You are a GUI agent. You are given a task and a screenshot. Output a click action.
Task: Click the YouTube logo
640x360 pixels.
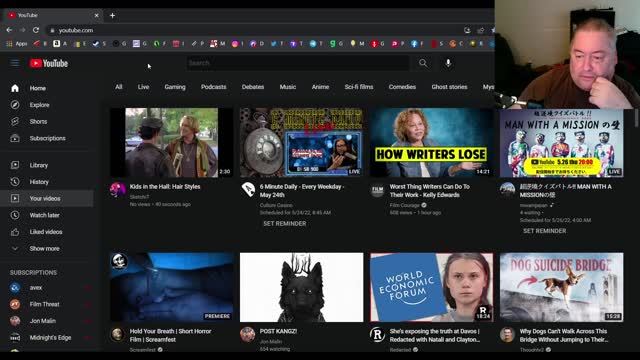(49, 63)
